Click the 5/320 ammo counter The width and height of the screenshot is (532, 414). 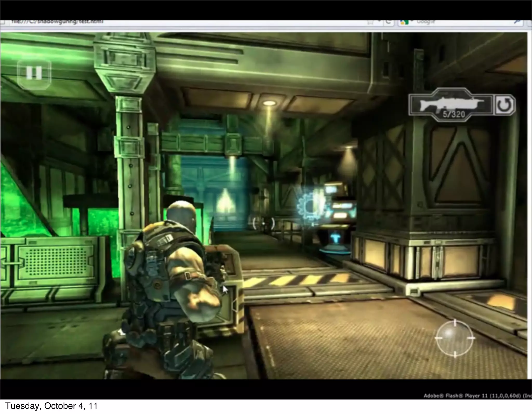pyautogui.click(x=454, y=114)
